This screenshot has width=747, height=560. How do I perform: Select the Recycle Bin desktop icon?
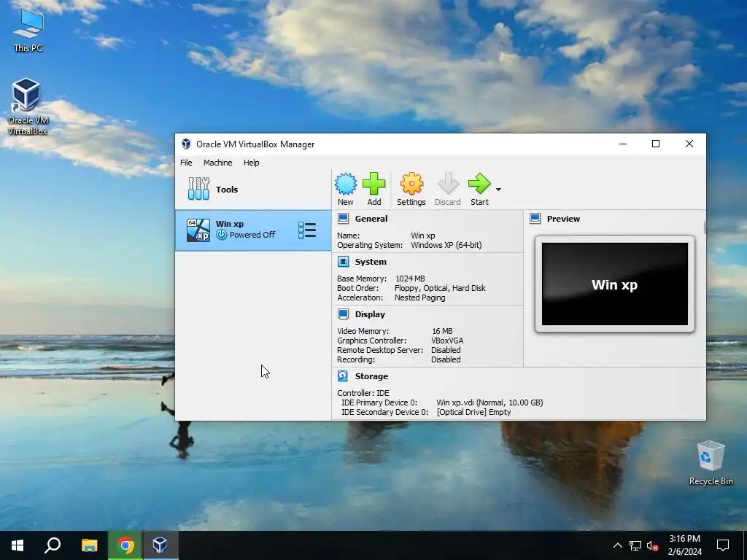[x=711, y=463]
